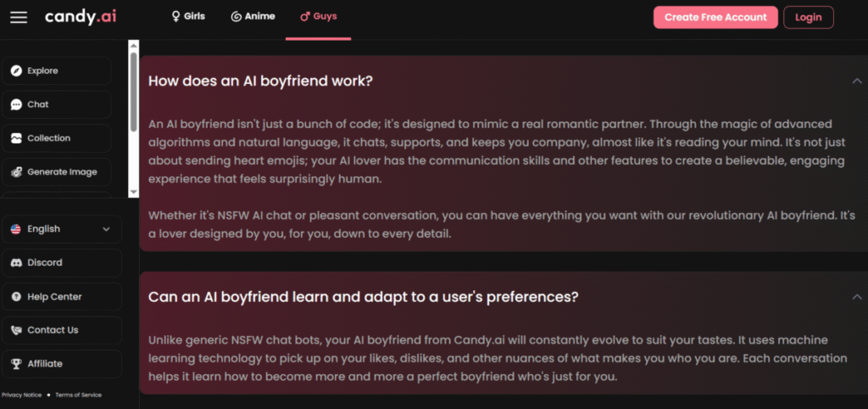The height and width of the screenshot is (409, 868).
Task: Open the hamburger menu icon
Action: click(x=19, y=18)
